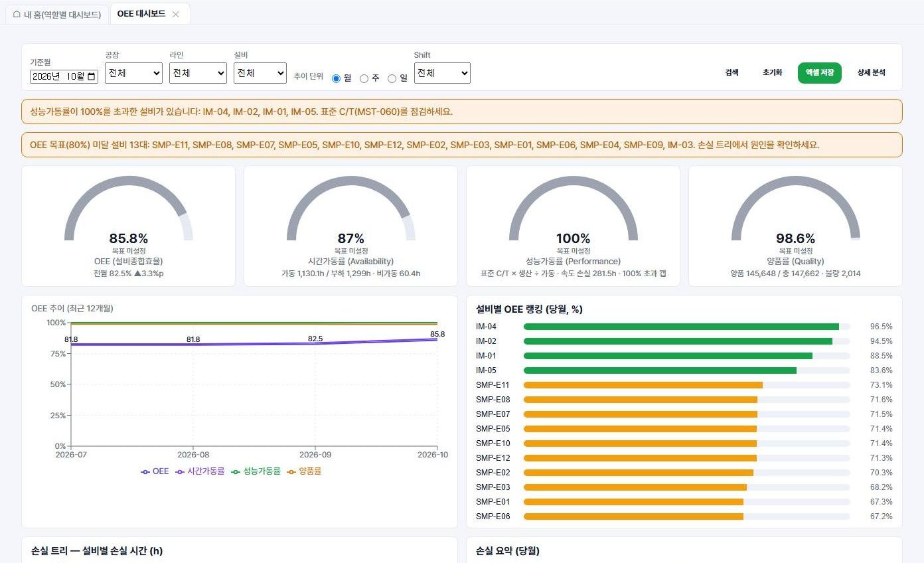This screenshot has width=924, height=563.
Task: Click the 87% availability gauge value
Action: (351, 238)
